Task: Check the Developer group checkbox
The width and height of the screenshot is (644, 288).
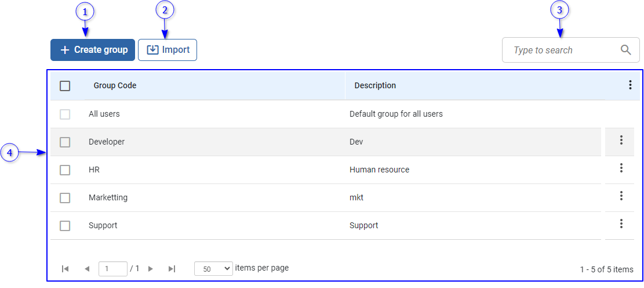Action: pos(65,142)
